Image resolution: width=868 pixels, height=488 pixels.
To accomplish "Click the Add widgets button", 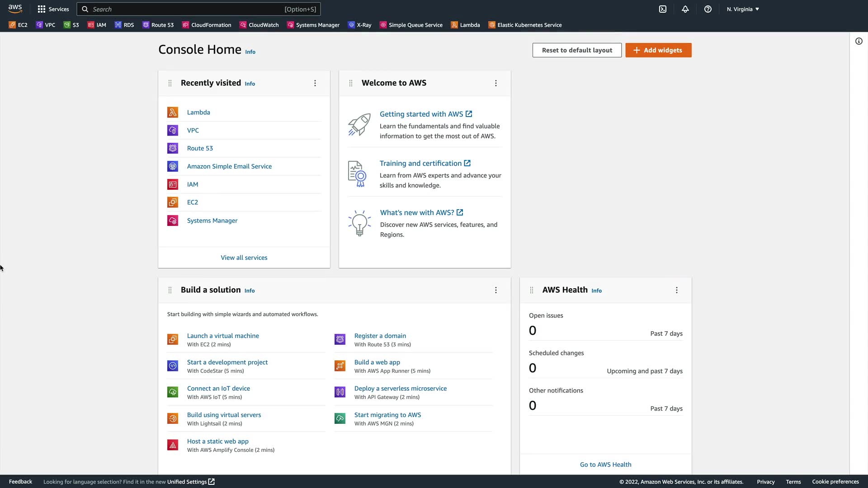I will 658,50.
